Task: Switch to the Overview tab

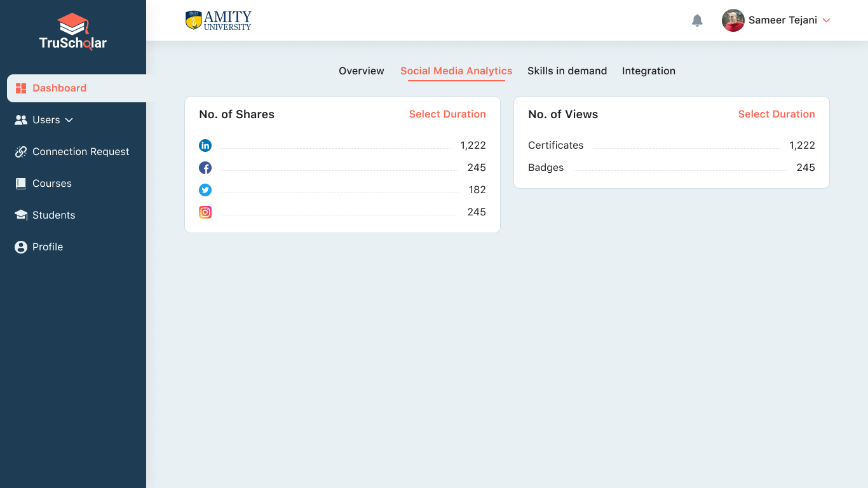Action: 361,71
